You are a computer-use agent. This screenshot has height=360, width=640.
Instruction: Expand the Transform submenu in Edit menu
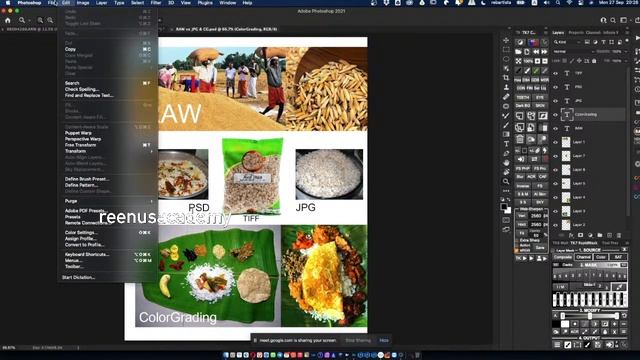coord(108,151)
